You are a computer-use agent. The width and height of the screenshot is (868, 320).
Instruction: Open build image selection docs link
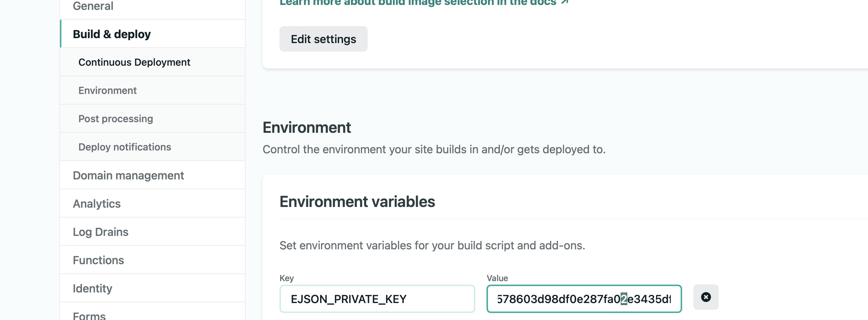pos(418,2)
